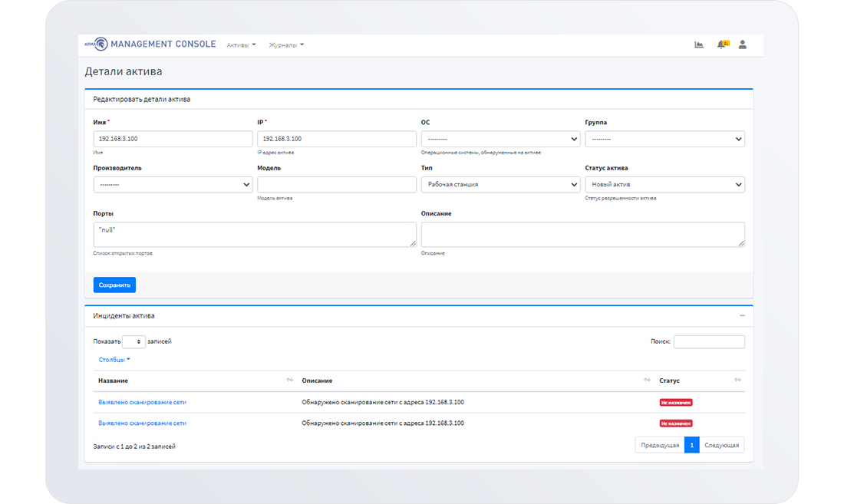Open the records-per-page selector

pyautogui.click(x=134, y=341)
